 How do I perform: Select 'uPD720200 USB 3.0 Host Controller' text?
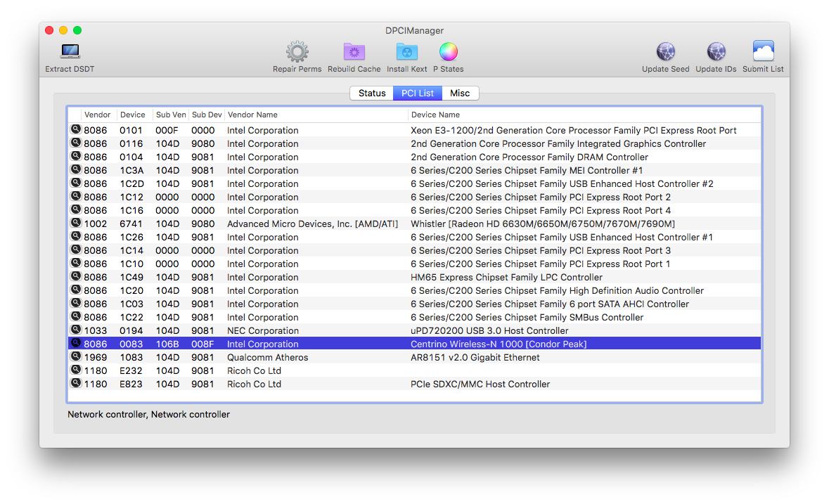pyautogui.click(x=489, y=330)
